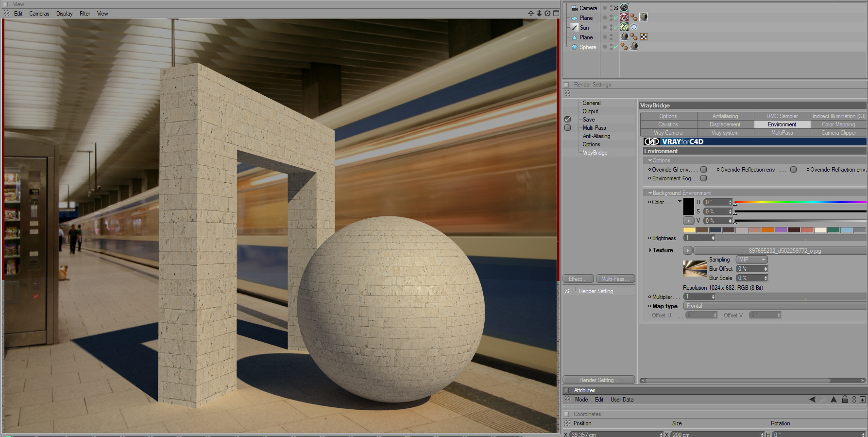Click the checkerboard texture tag on second Plane
The image size is (868, 437).
tap(644, 36)
